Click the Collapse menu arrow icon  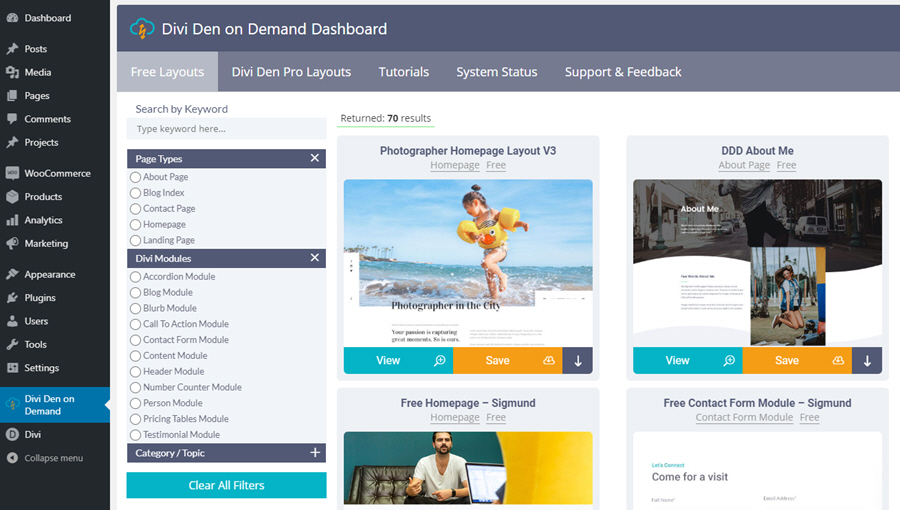click(x=12, y=458)
